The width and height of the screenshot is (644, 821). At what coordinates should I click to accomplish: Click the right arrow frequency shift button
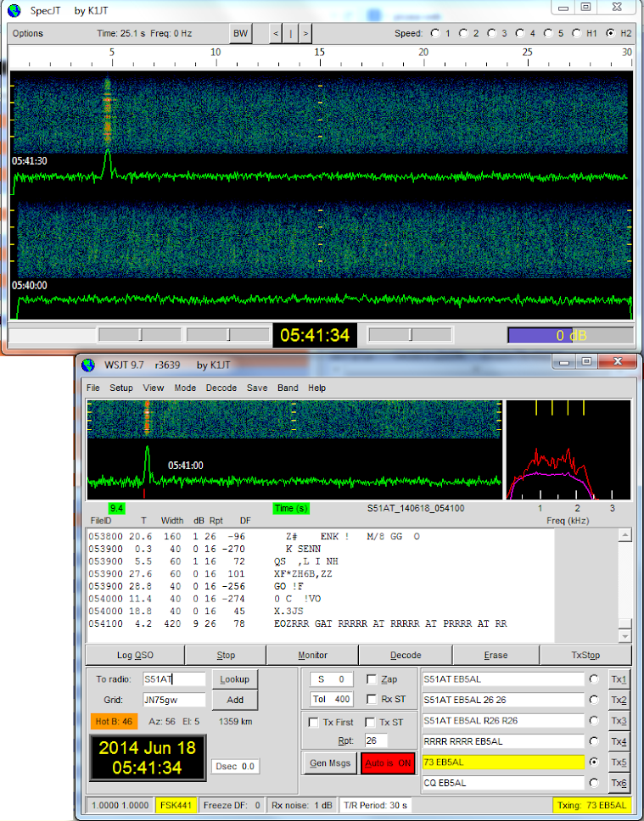(305, 34)
